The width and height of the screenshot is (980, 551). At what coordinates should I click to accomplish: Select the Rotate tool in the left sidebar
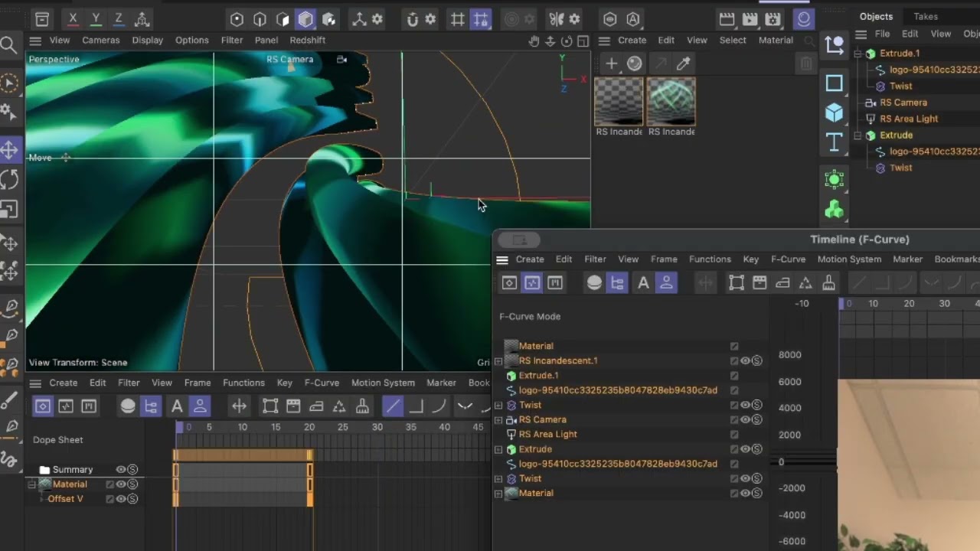9,180
